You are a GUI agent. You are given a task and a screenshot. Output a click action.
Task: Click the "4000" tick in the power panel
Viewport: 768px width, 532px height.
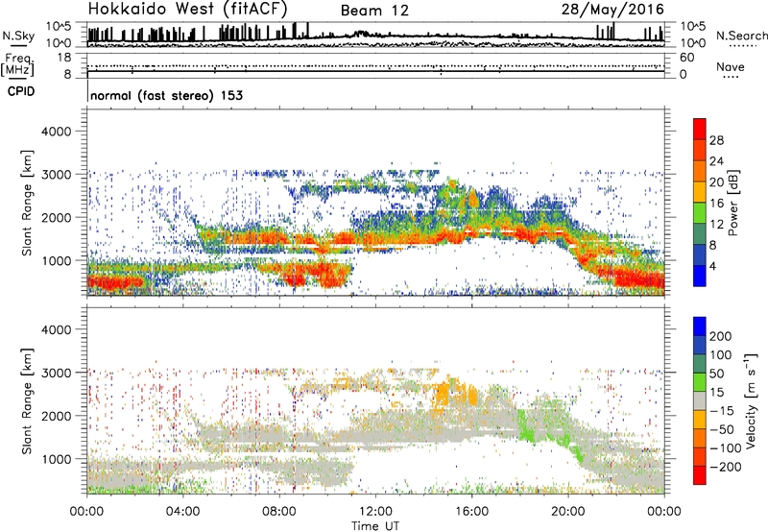[x=57, y=132]
